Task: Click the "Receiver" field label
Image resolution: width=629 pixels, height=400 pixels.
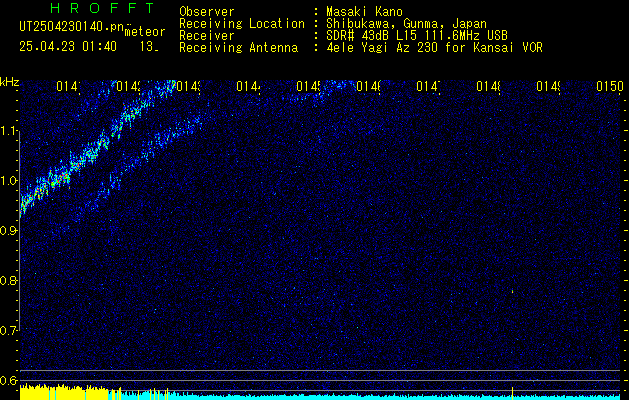Action: click(x=207, y=36)
